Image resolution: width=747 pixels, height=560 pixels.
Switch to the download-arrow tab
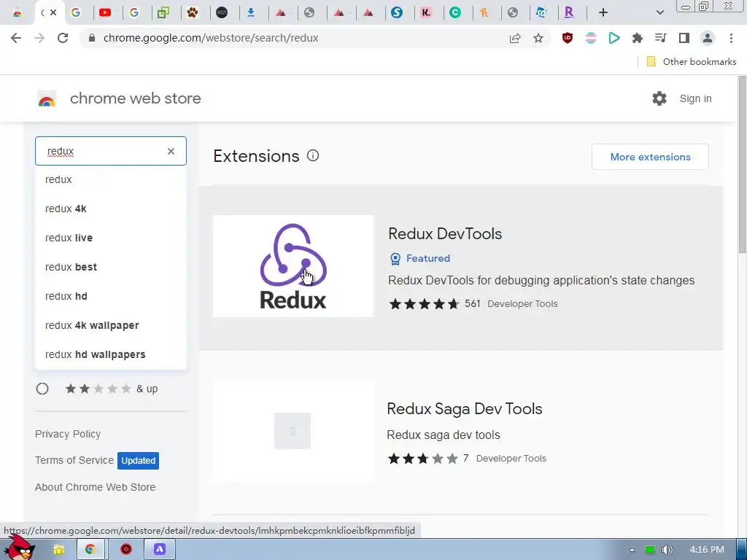(251, 13)
